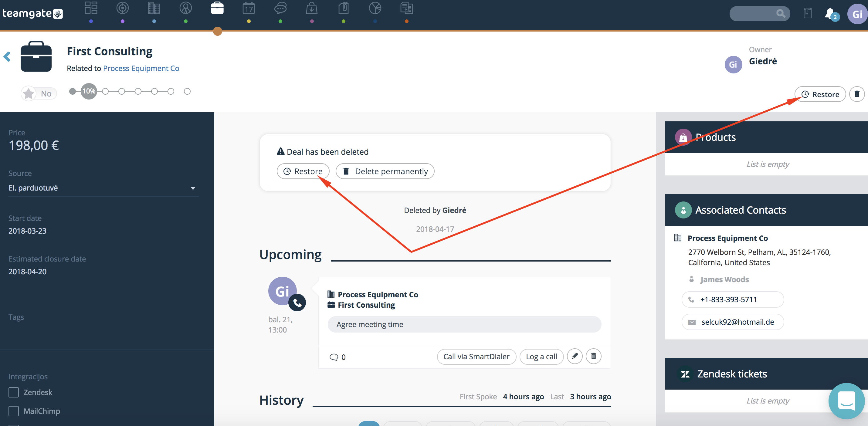868x426 pixels.
Task: Open the Reports documents icon
Action: (x=407, y=8)
